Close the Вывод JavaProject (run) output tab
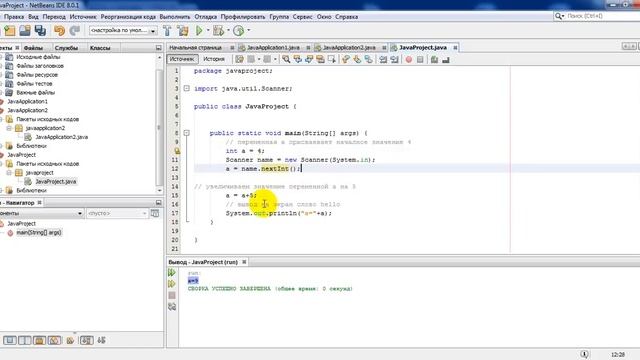Screen dimensions: 640x360 [244, 262]
